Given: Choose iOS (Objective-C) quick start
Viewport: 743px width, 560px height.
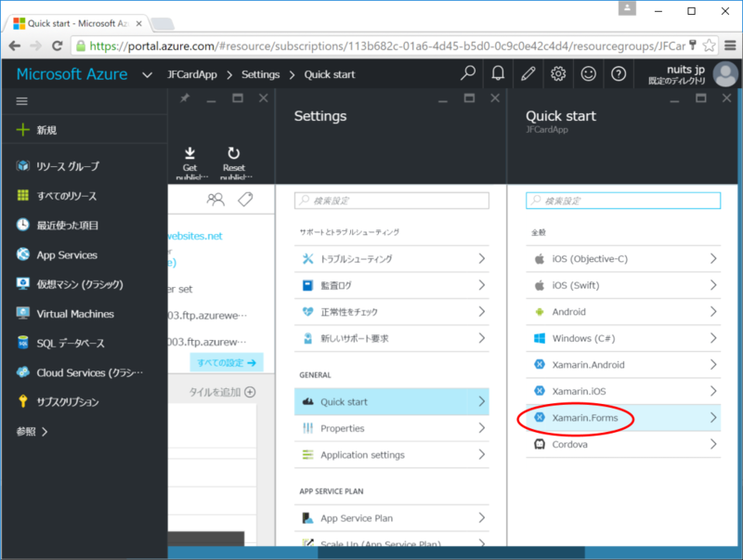Looking at the screenshot, I should coord(623,259).
